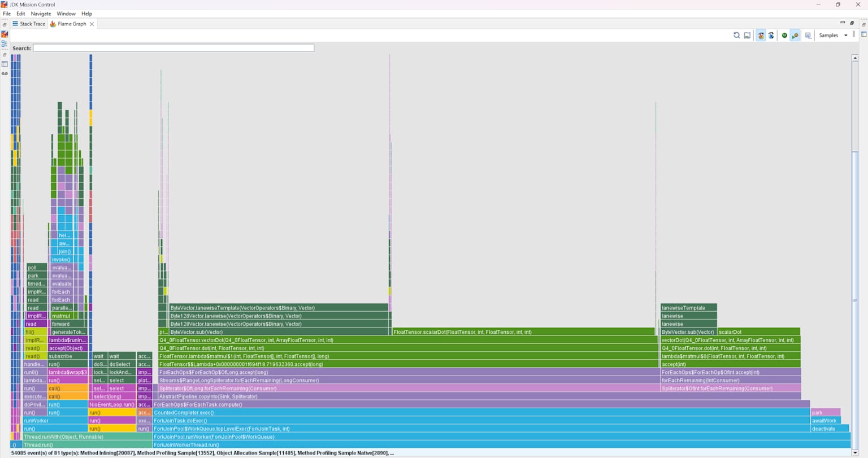Click the reset zoom icon in toolbar
Image resolution: width=868 pixels, height=458 pixels.
click(x=736, y=36)
